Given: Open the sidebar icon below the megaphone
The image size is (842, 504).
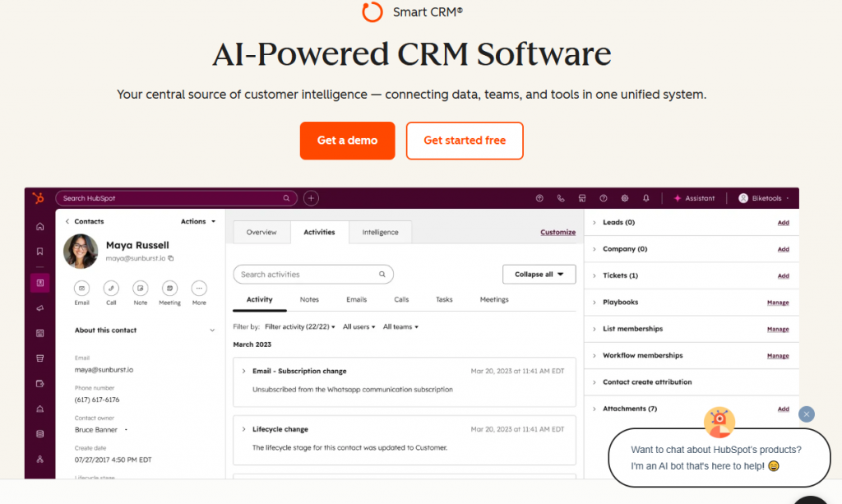Looking at the screenshot, I should tap(39, 333).
